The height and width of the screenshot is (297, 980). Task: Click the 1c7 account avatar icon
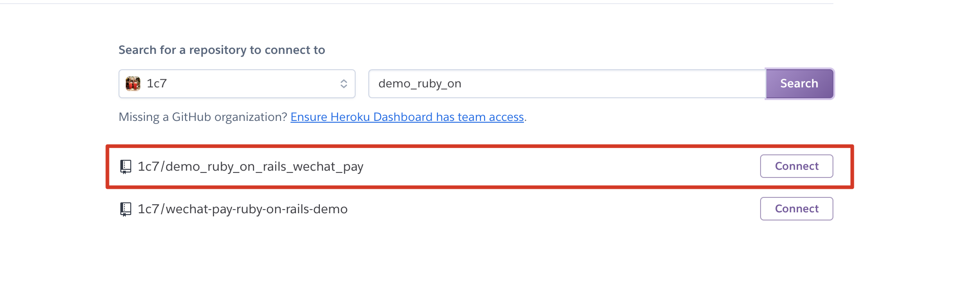133,84
